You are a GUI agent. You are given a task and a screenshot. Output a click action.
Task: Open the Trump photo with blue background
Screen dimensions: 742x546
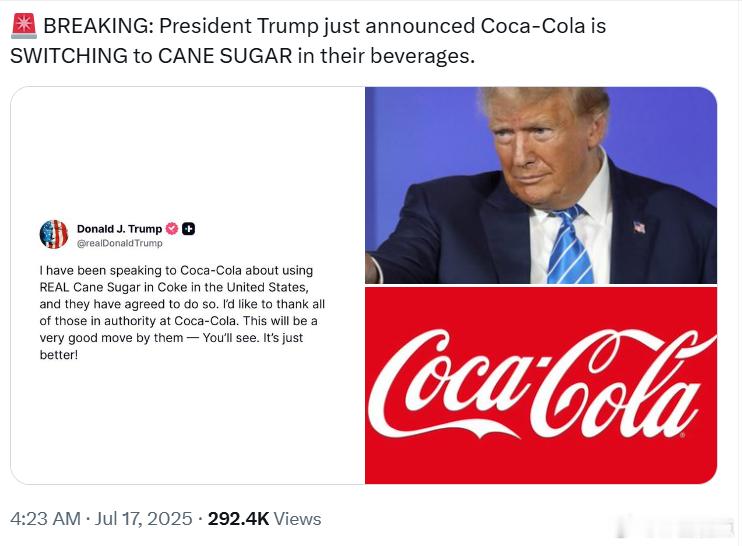tap(541, 185)
